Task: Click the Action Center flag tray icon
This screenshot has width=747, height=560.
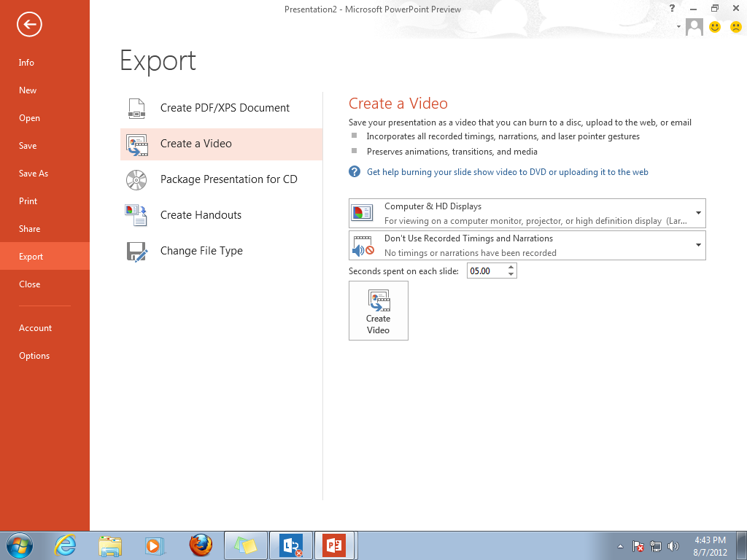Action: [x=638, y=546]
